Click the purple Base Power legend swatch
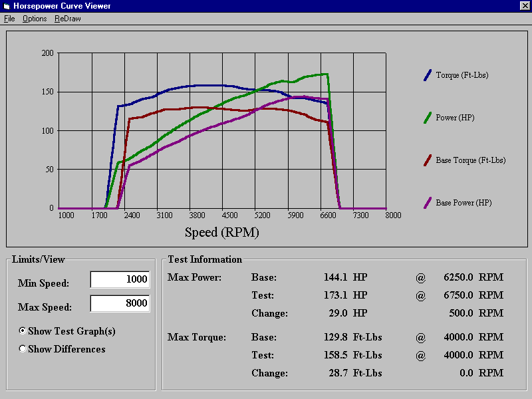The width and height of the screenshot is (532, 399). 428,203
